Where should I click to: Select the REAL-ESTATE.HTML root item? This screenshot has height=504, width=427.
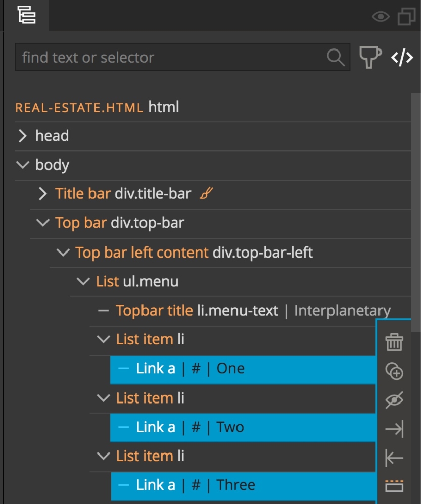pos(81,107)
